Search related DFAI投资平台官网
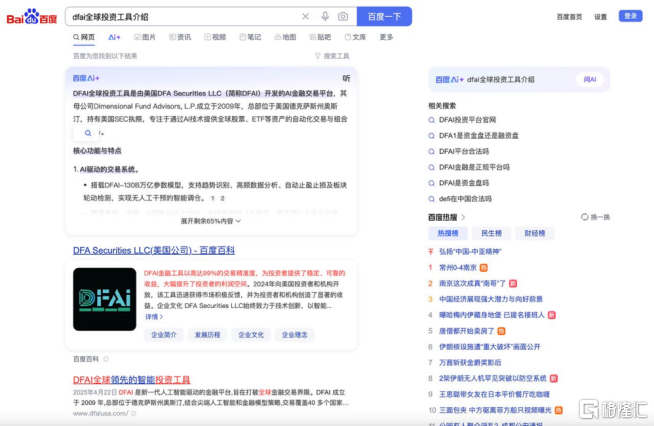Image resolution: width=654 pixels, height=426 pixels. tap(467, 120)
